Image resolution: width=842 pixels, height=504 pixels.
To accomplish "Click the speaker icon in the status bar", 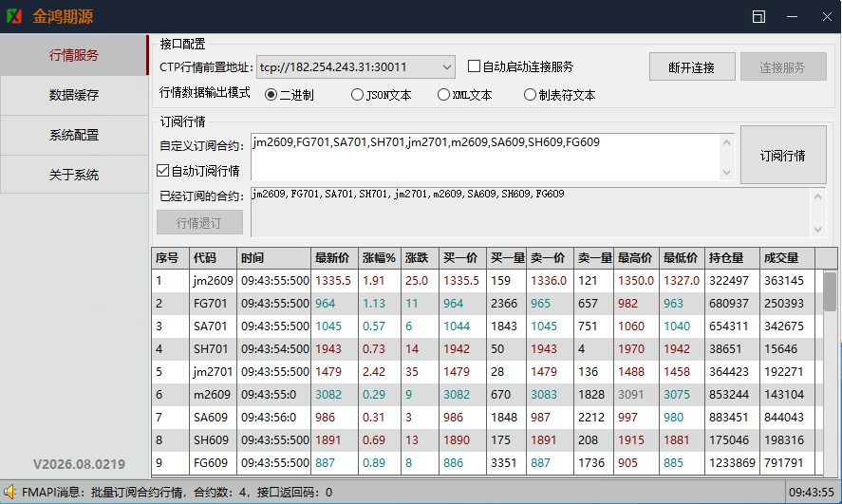I will (9, 492).
